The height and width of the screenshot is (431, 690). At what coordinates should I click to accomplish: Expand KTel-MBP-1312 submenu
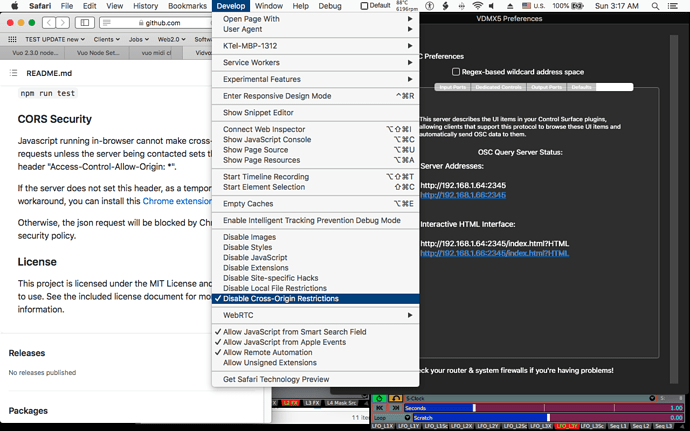tap(316, 46)
